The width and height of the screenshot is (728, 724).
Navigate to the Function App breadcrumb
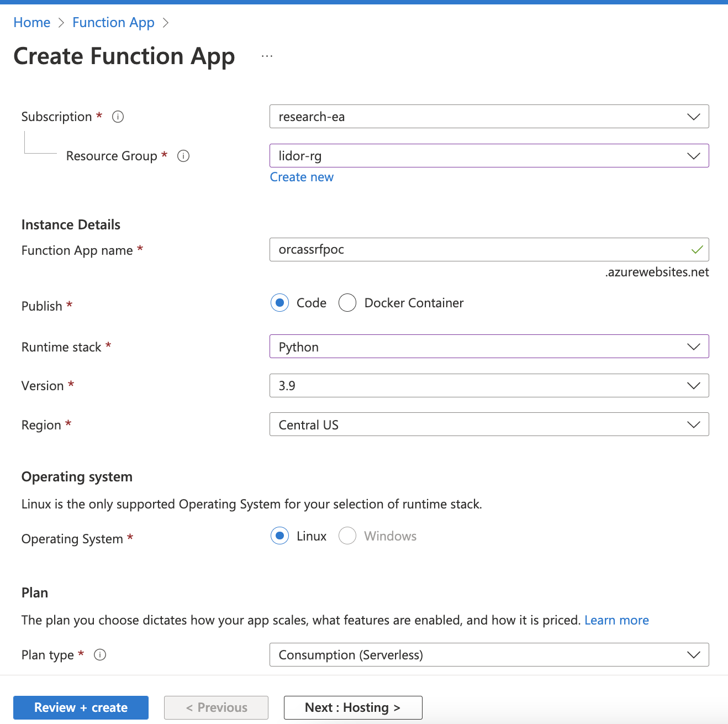point(113,23)
